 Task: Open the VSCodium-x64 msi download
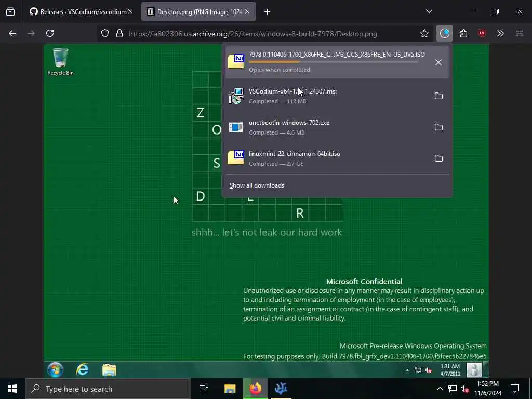point(327,96)
